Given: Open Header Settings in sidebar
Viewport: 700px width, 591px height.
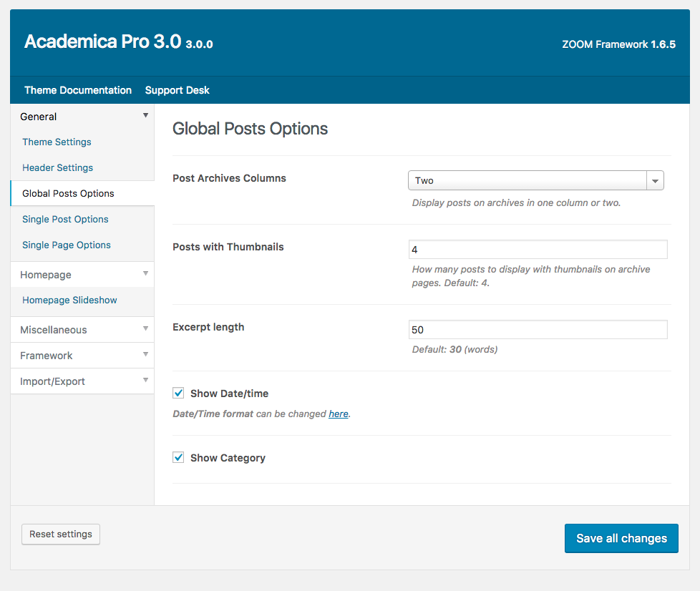Looking at the screenshot, I should [x=57, y=167].
